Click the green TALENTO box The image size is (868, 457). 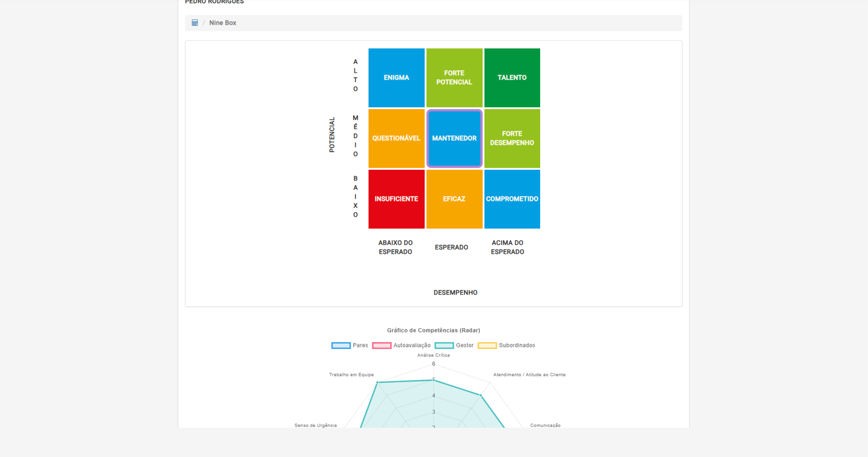tap(512, 78)
